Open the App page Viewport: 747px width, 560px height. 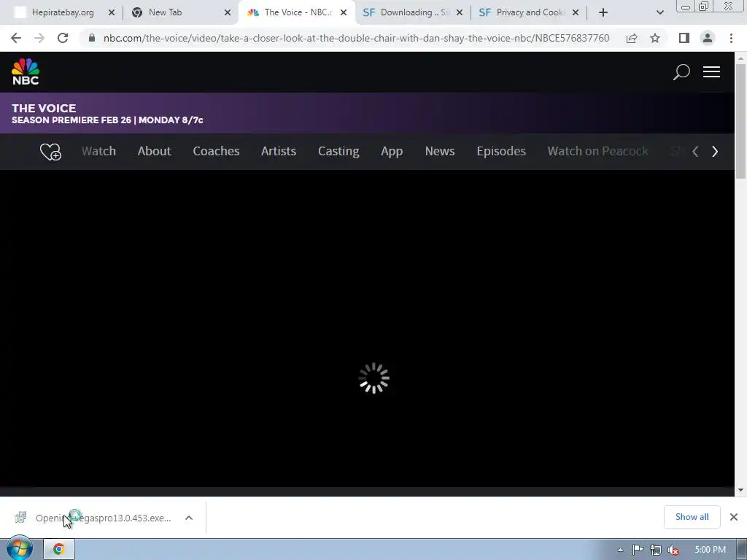[x=392, y=151]
